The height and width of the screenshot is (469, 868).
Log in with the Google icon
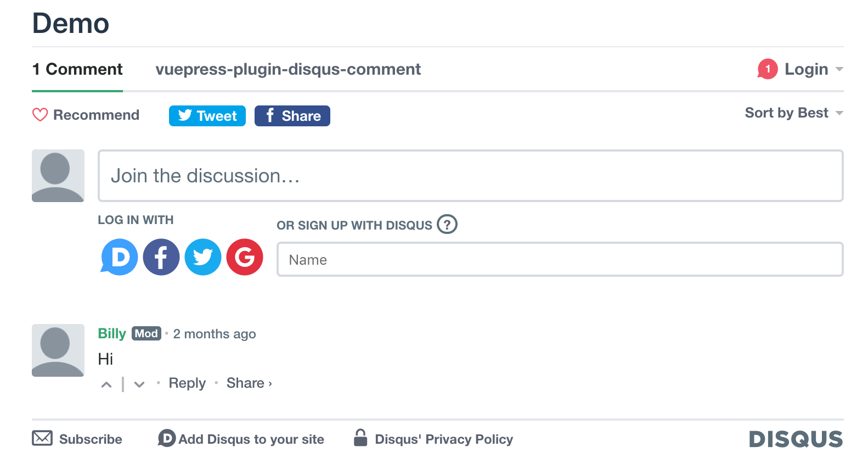(245, 257)
